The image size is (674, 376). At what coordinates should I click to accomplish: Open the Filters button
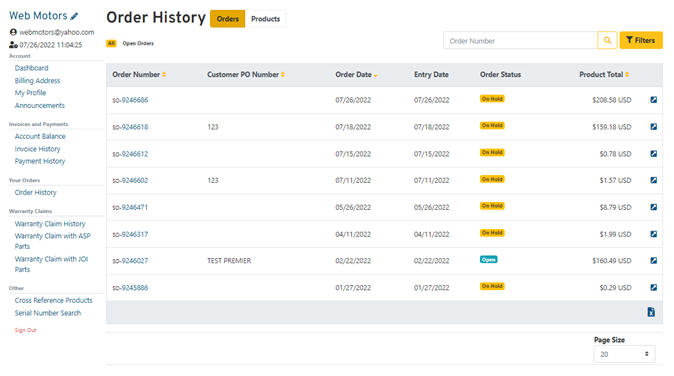[640, 40]
